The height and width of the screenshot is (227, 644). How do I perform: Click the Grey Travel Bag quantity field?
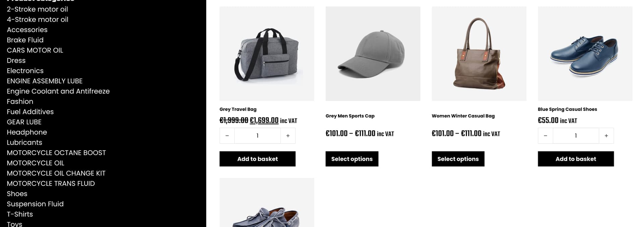(x=258, y=136)
